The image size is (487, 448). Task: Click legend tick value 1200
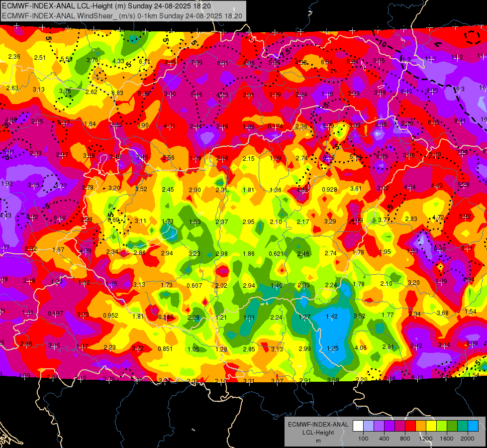(x=425, y=439)
